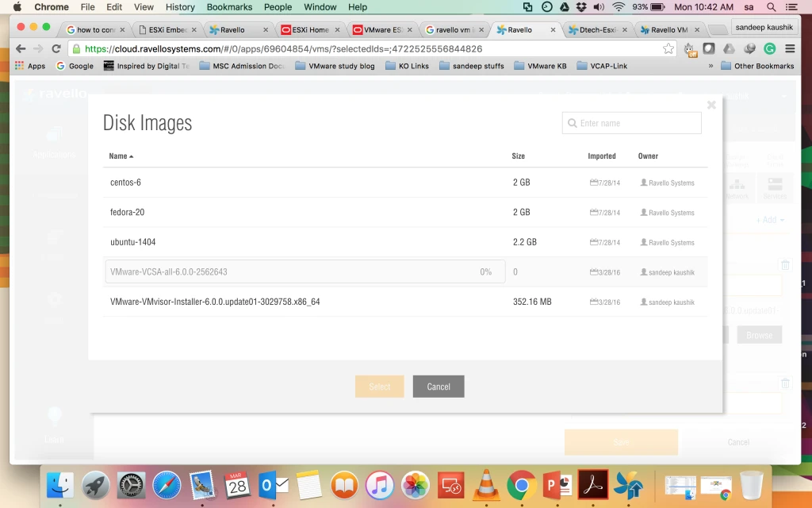Open the MSC Admission Doc folder

pos(242,66)
